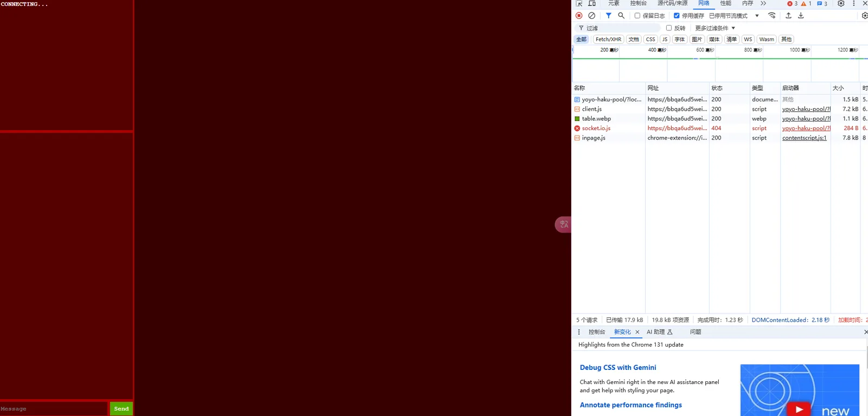Filter requests by CSS
This screenshot has height=416, width=868.
click(x=650, y=40)
